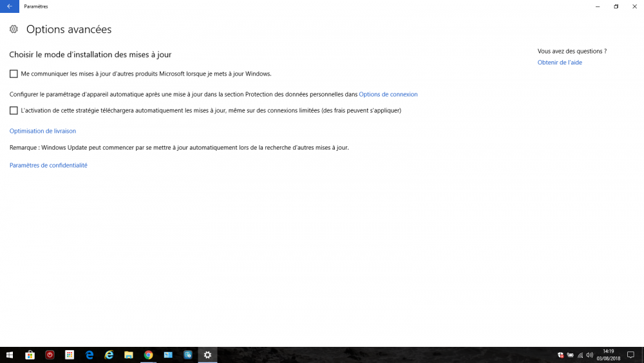Enable downloading updates over metered connections checkbox

14,110
